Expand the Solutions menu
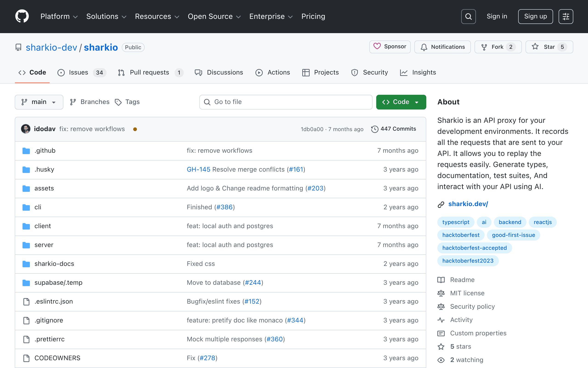 106,16
